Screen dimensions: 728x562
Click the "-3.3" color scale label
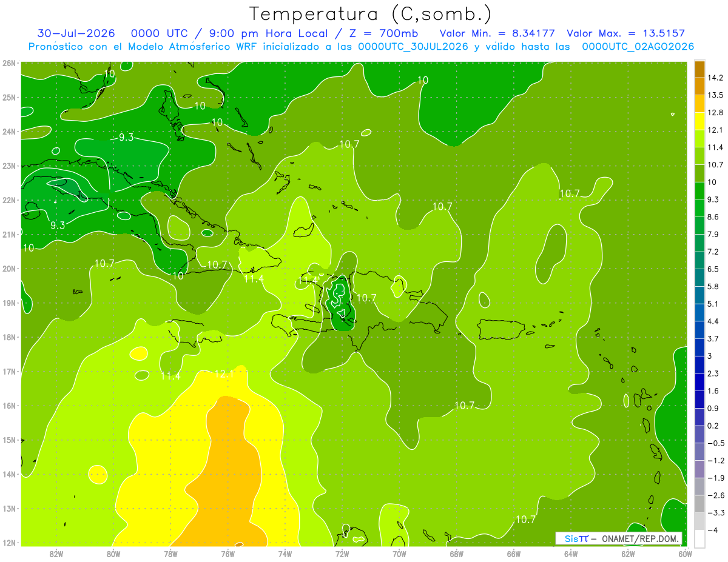coord(716,513)
